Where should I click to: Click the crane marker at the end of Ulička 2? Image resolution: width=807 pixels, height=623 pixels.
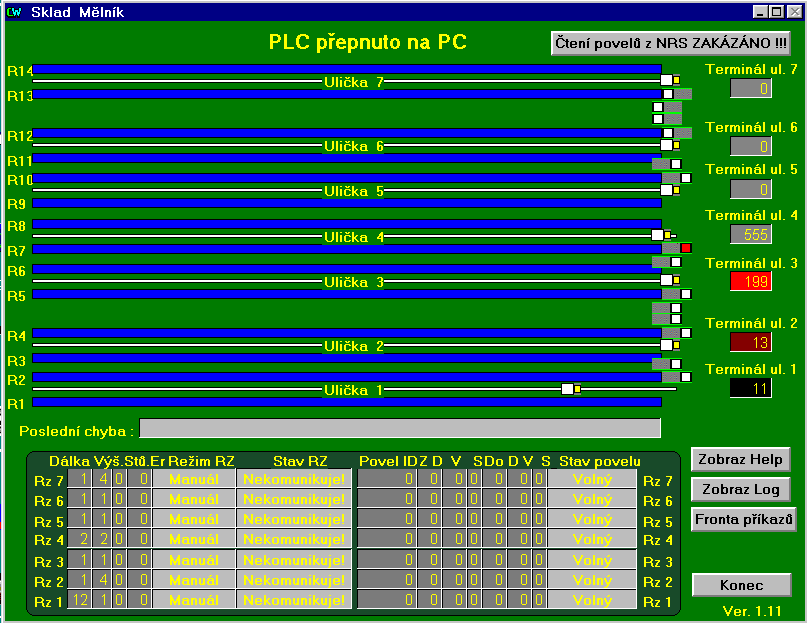click(x=667, y=345)
